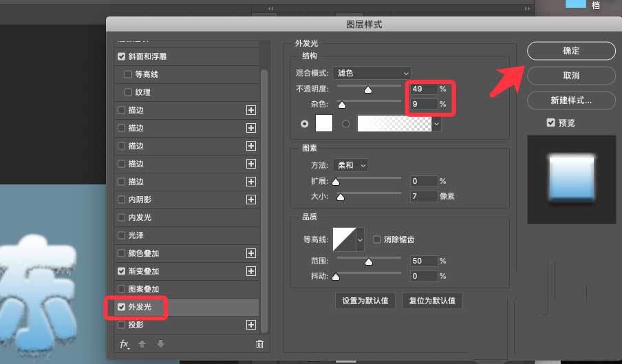Select the gradient glow radio button

346,124
